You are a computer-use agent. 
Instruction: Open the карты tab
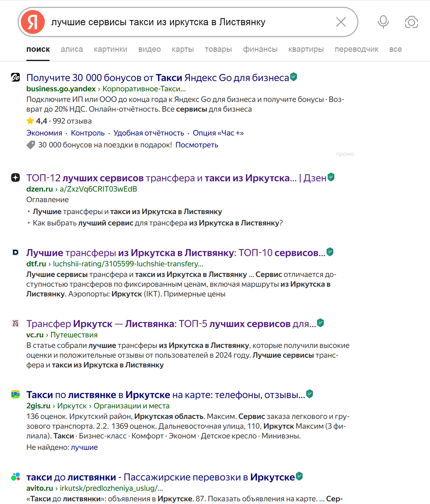[x=183, y=49]
